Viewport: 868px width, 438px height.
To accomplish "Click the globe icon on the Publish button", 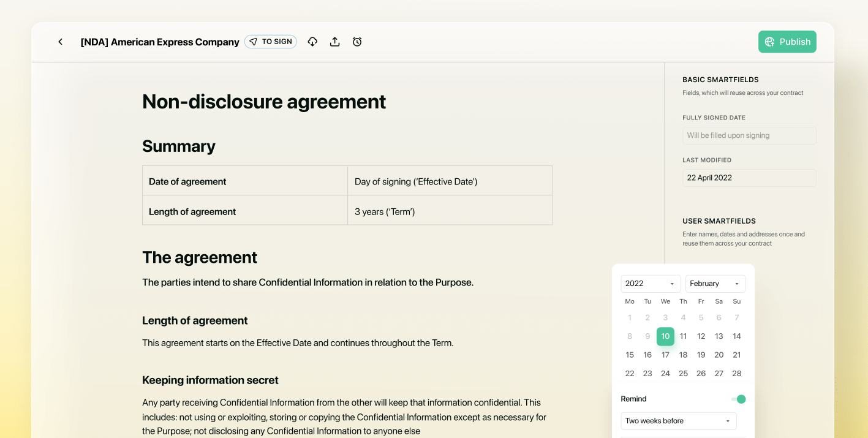I will pyautogui.click(x=769, y=41).
